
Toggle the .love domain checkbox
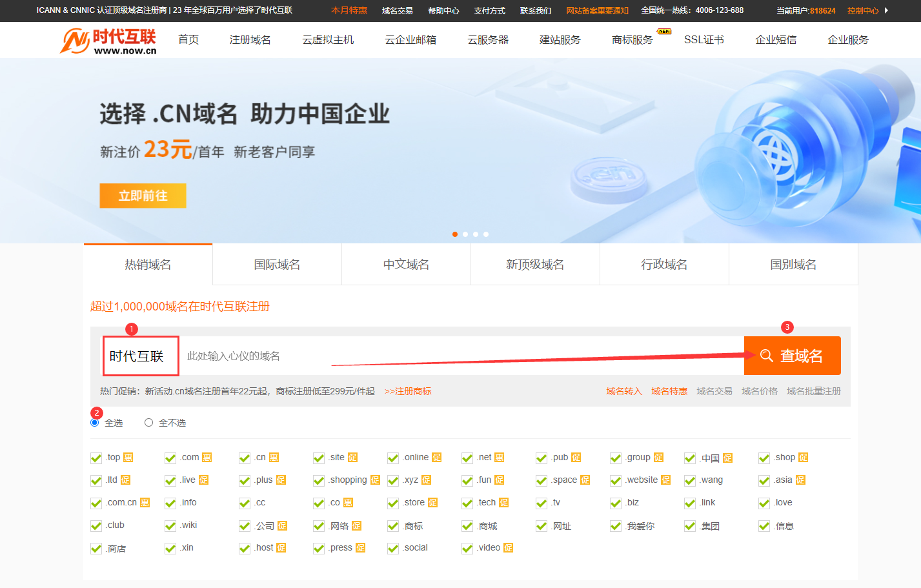tap(764, 503)
